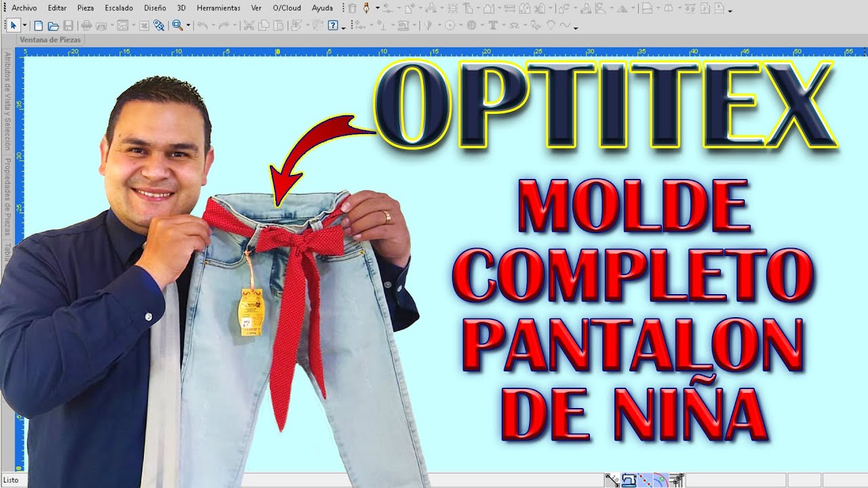
Task: Open the Pieza menu
Action: [85, 8]
